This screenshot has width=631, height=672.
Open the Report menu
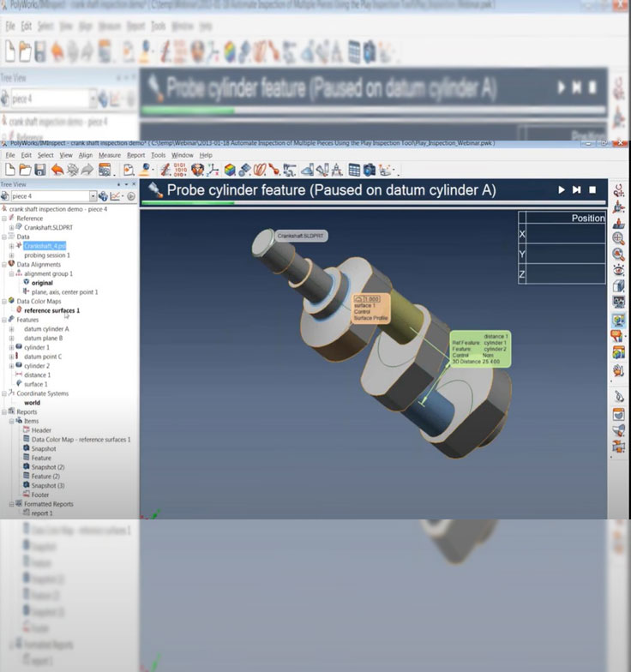(x=135, y=155)
